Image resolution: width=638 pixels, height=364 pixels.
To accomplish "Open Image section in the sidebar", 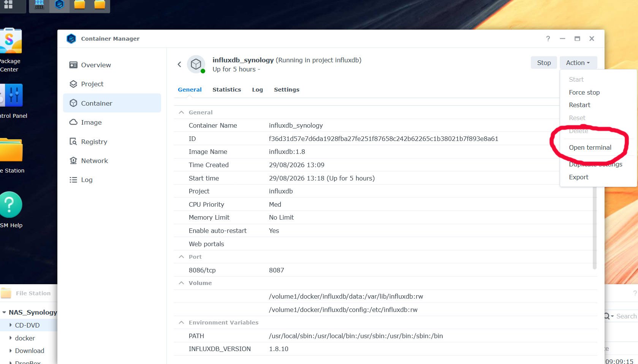I will [x=112, y=122].
